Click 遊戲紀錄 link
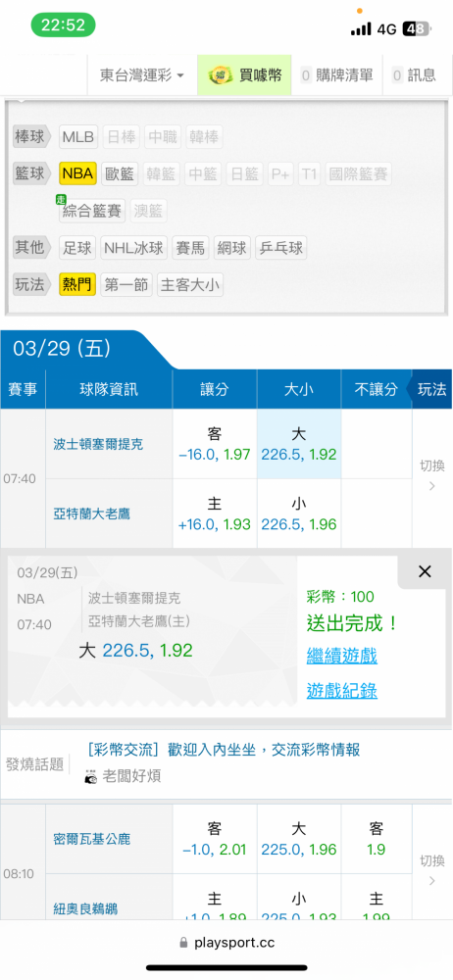The width and height of the screenshot is (453, 980). [x=341, y=691]
